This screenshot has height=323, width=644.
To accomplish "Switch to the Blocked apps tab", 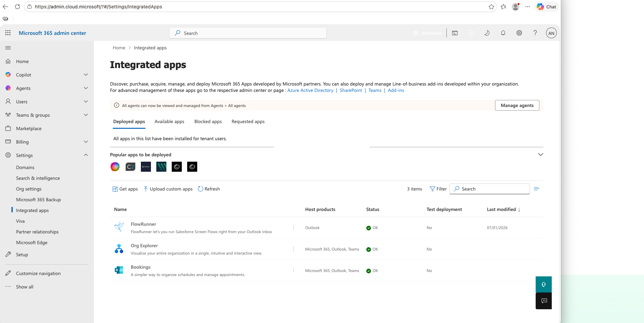I will (x=208, y=121).
